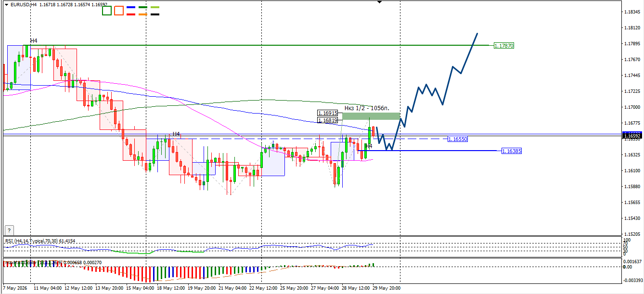Viewport: 644px width, 294px height.
Task: Click the '22 May 12:00' time label
Action: tap(263, 288)
